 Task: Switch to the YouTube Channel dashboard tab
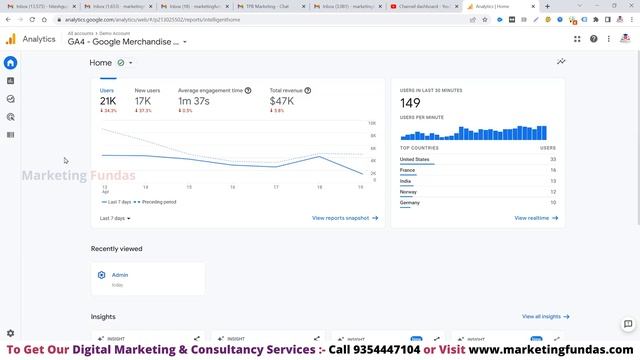pyautogui.click(x=424, y=7)
